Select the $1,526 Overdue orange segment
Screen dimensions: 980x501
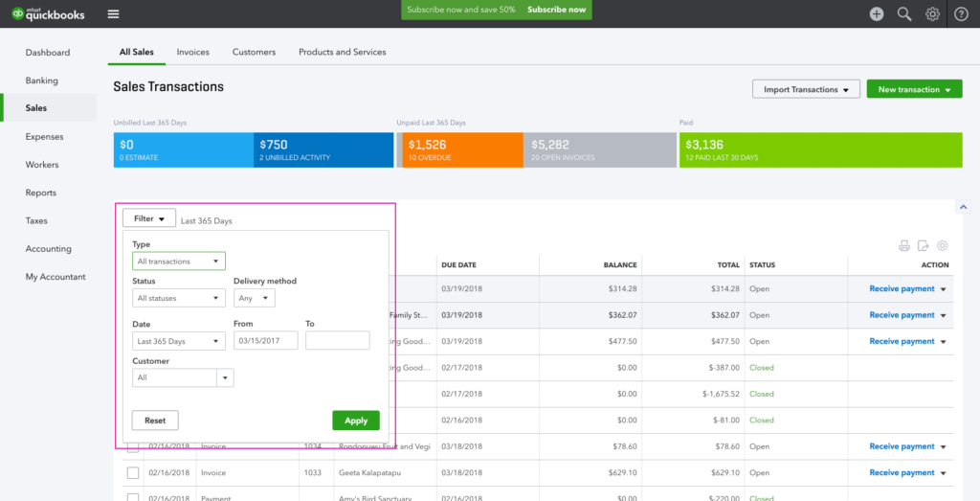click(x=462, y=150)
